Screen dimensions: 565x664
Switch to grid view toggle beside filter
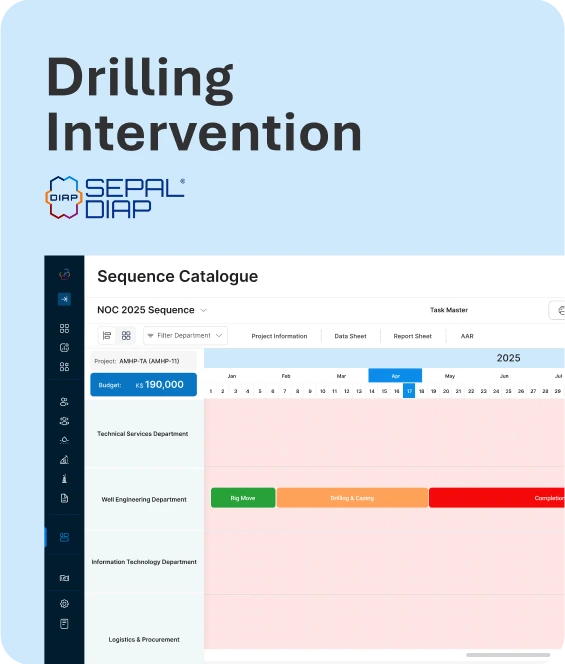(126, 336)
